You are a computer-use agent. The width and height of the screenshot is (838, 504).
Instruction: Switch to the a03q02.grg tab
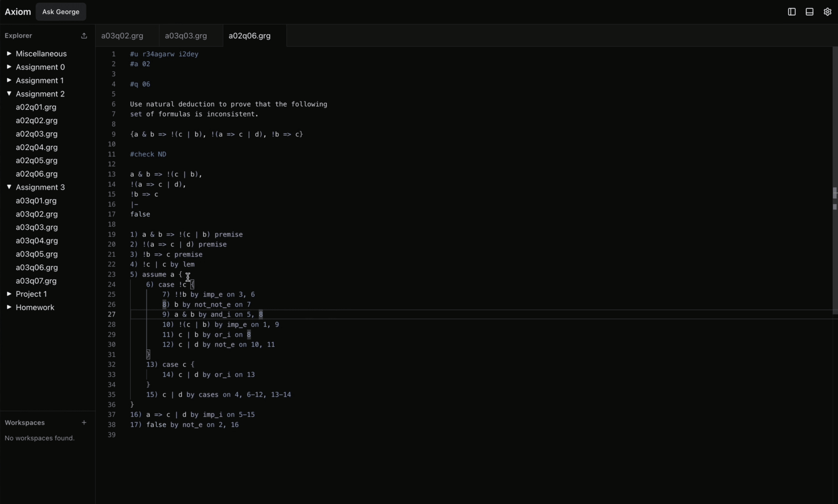point(126,36)
